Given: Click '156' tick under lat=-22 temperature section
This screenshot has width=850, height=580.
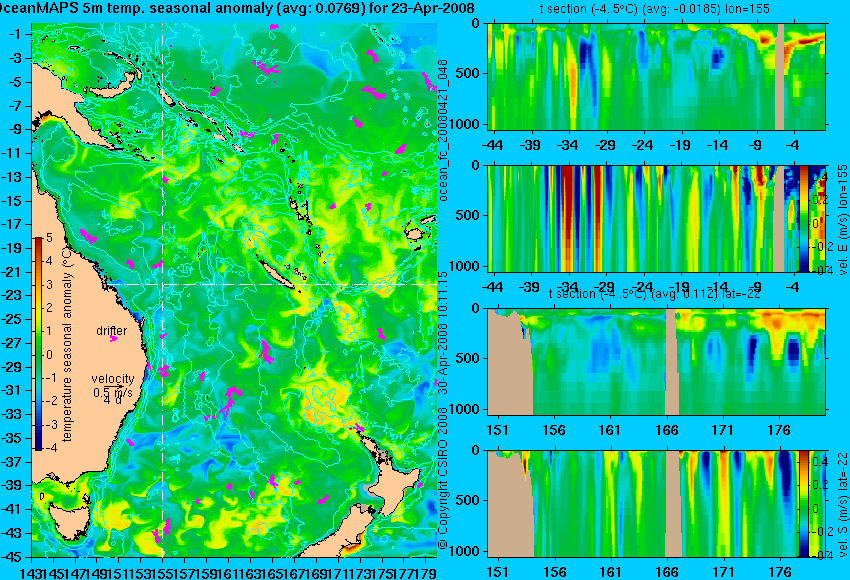Looking at the screenshot, I should click(x=553, y=430).
